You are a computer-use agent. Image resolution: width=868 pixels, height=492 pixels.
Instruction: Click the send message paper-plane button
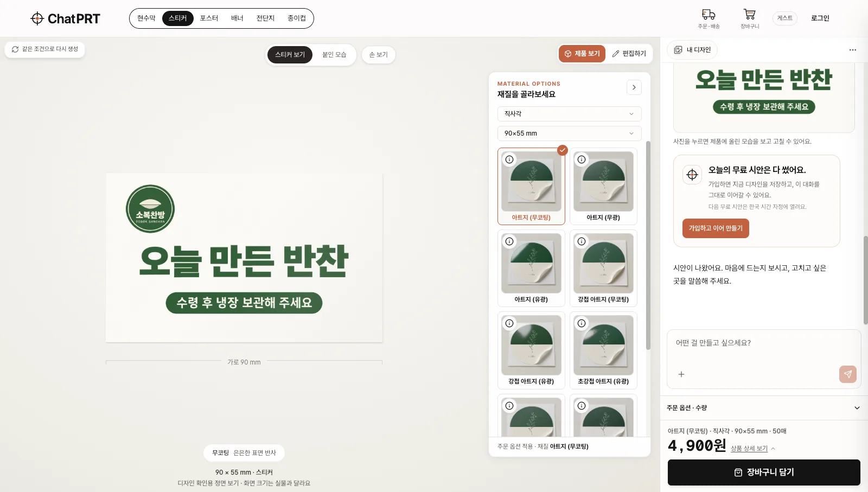point(848,374)
